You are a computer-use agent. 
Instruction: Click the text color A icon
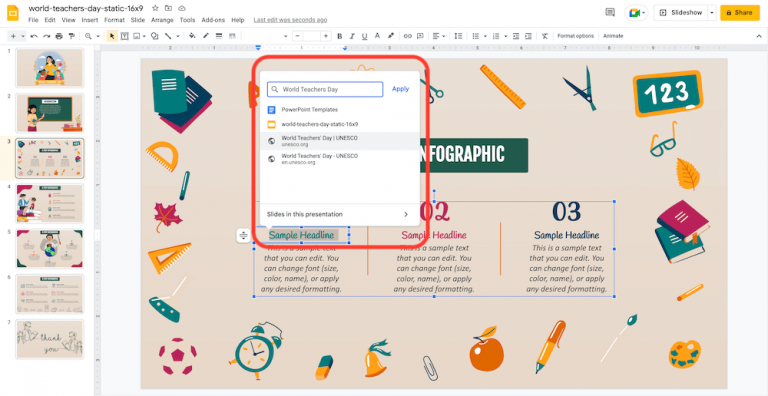coord(377,36)
